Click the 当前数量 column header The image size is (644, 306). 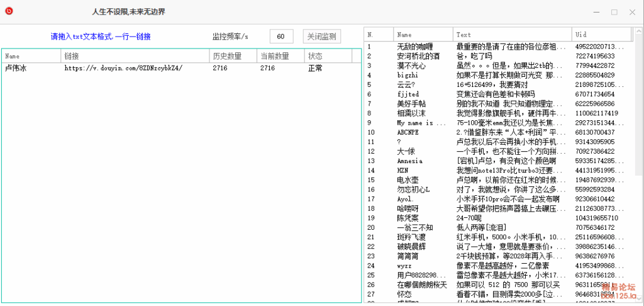click(x=280, y=56)
